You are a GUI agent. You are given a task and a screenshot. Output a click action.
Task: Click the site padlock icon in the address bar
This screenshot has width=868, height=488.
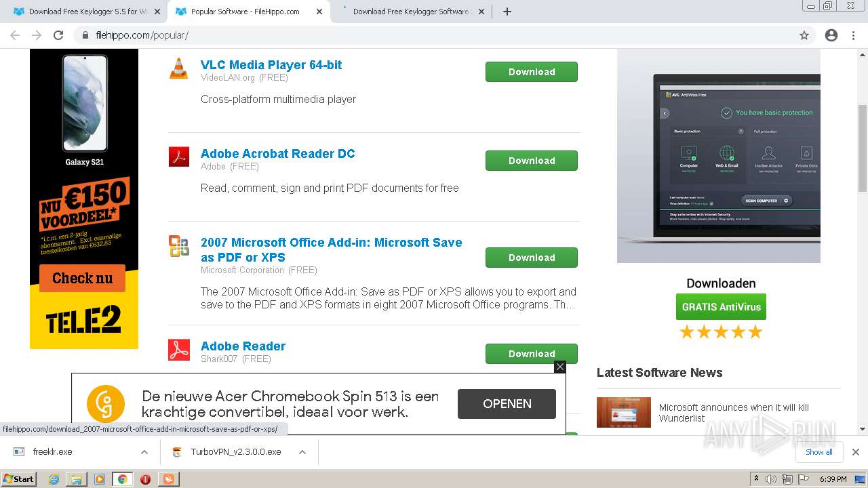click(x=85, y=35)
